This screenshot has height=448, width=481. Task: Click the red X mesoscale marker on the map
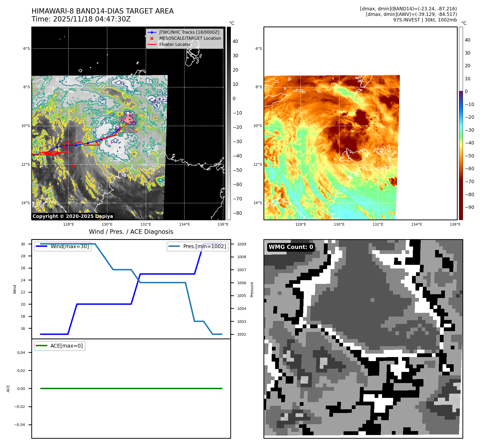click(x=73, y=166)
